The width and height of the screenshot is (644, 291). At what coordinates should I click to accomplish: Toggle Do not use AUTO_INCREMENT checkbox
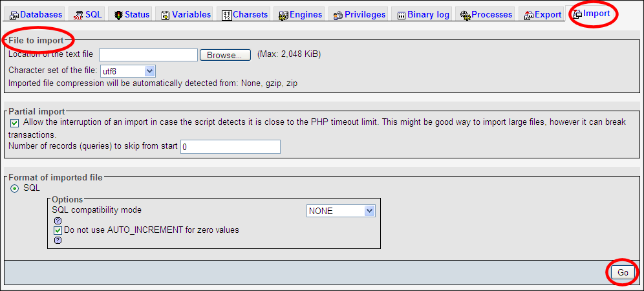click(58, 231)
